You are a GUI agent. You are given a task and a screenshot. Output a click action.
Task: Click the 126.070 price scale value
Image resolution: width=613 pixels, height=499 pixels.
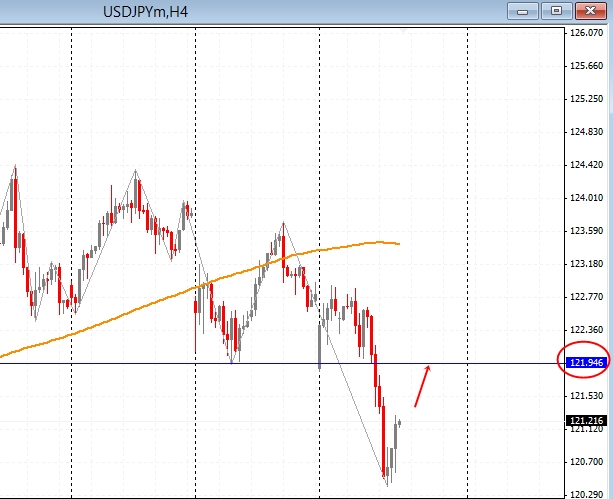tap(587, 33)
